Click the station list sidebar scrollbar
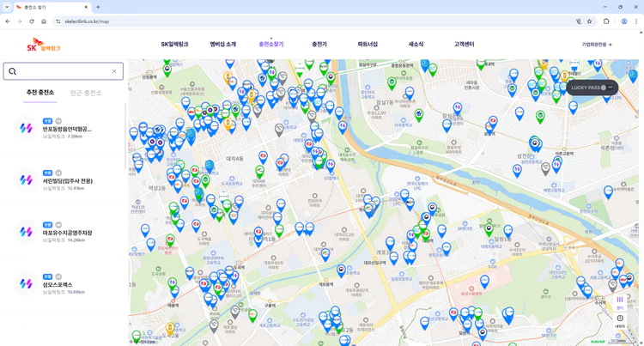 click(x=125, y=136)
